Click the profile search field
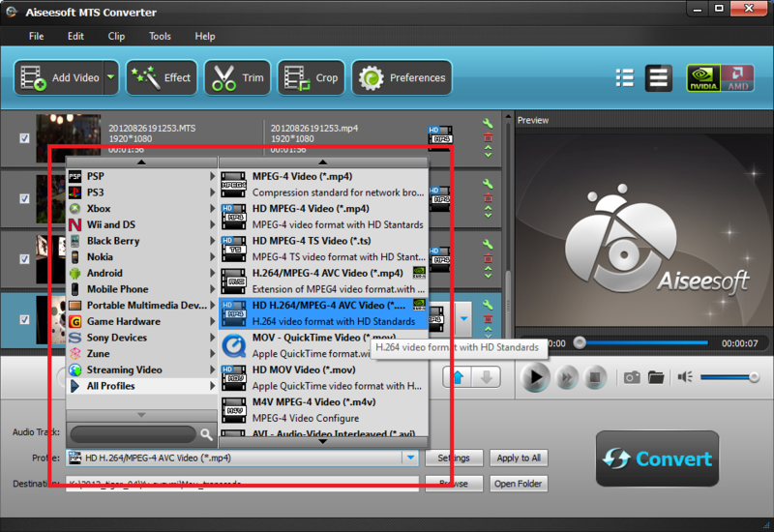The image size is (774, 532). [x=134, y=434]
